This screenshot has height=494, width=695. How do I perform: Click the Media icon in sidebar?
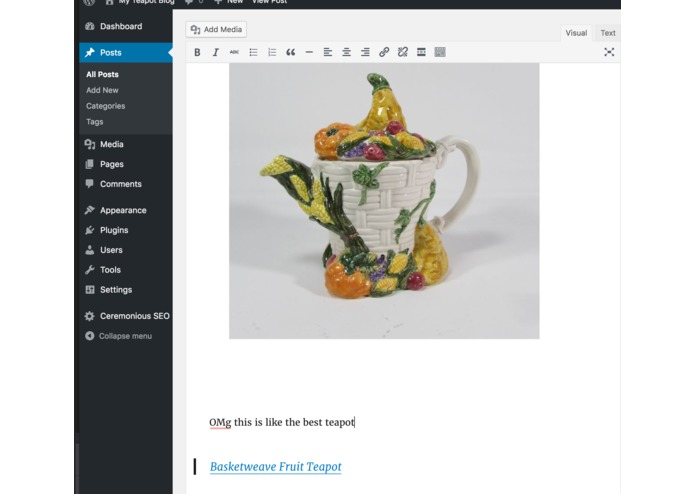click(90, 144)
